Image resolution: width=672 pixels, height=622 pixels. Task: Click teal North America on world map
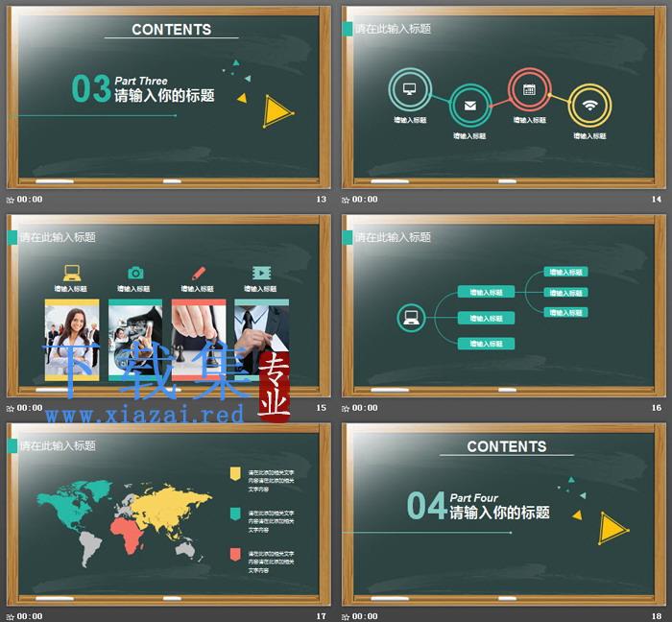click(x=68, y=506)
